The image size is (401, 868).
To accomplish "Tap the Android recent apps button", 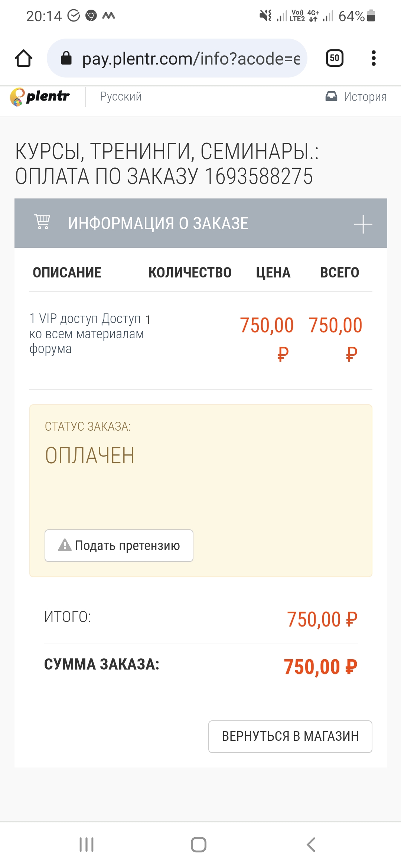I will click(87, 845).
